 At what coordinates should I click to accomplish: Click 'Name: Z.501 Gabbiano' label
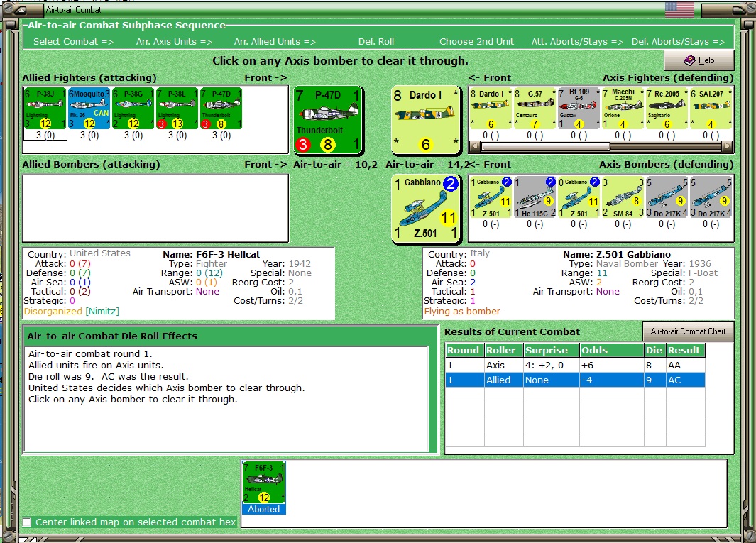[617, 254]
